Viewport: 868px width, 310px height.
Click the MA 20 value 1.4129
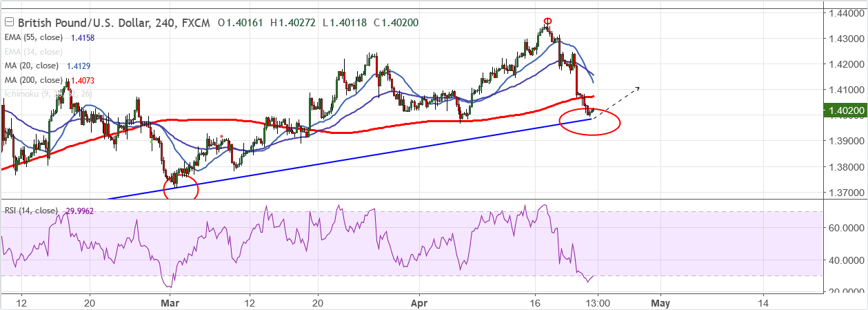click(79, 66)
